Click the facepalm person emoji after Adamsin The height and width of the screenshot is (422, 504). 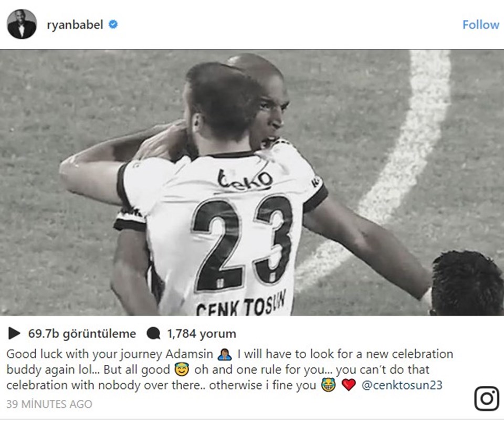point(225,354)
